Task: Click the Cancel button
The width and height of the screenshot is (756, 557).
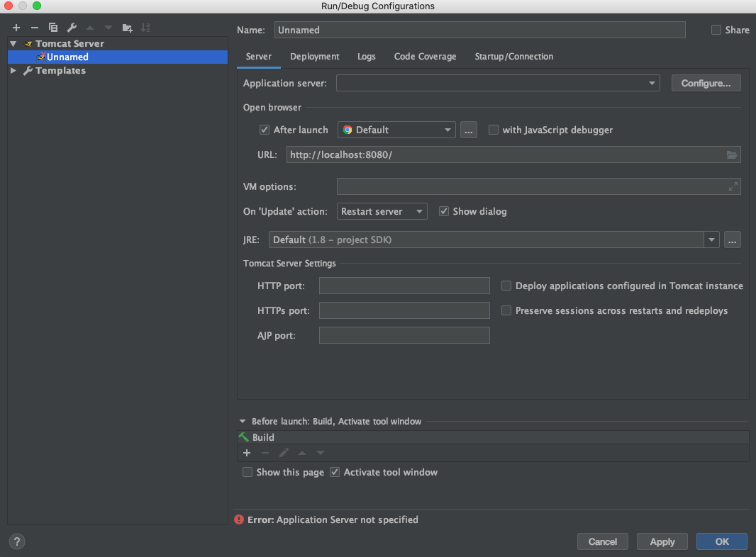Action: [x=603, y=541]
